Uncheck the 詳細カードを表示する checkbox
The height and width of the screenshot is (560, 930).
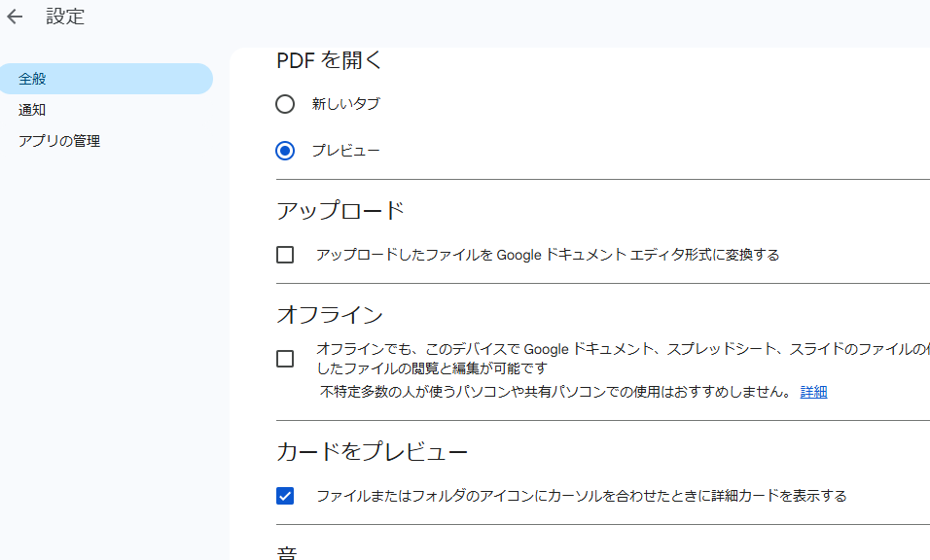(x=285, y=496)
